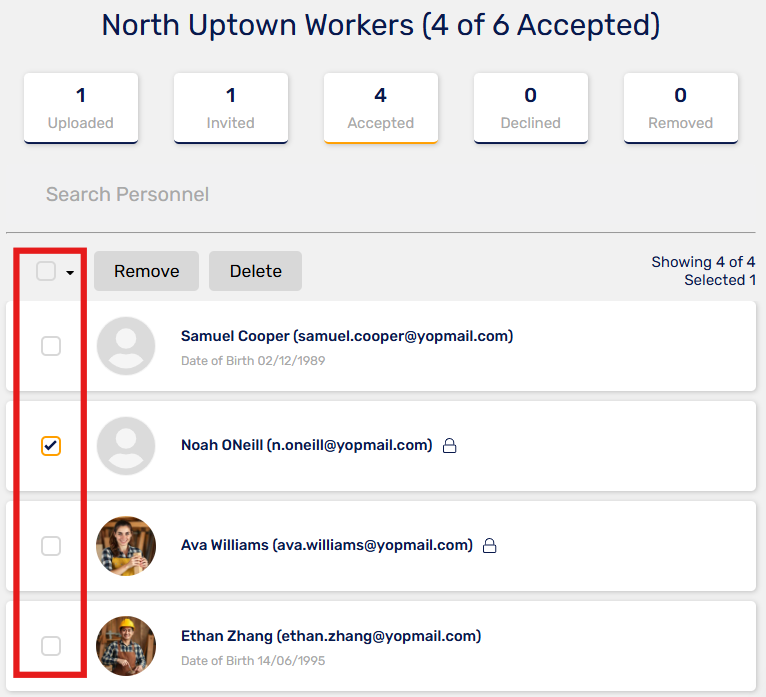Open Noah ONeill's name entry
Screen dimensions: 766x697
[307, 445]
